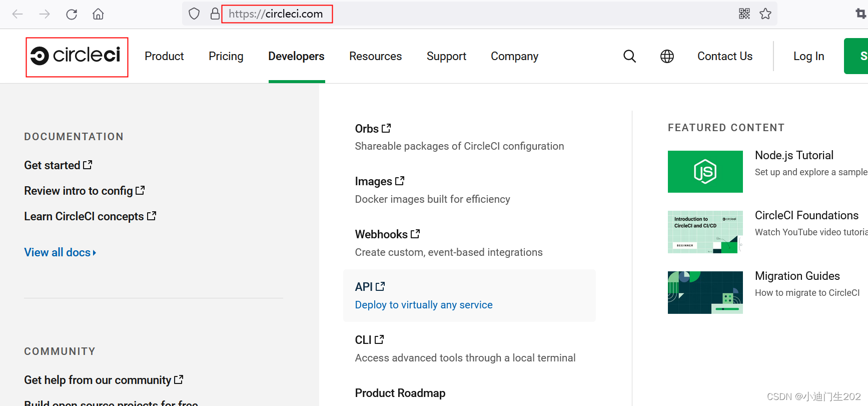Go to the browser home icon
This screenshot has height=406, width=868.
[98, 14]
